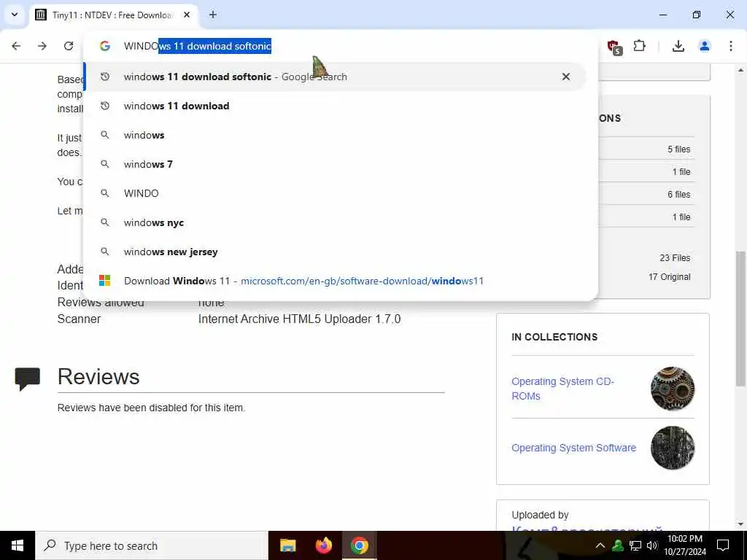Pick the 'WINDO' search suggestion
Viewport: 747px width, 560px height.
335,193
